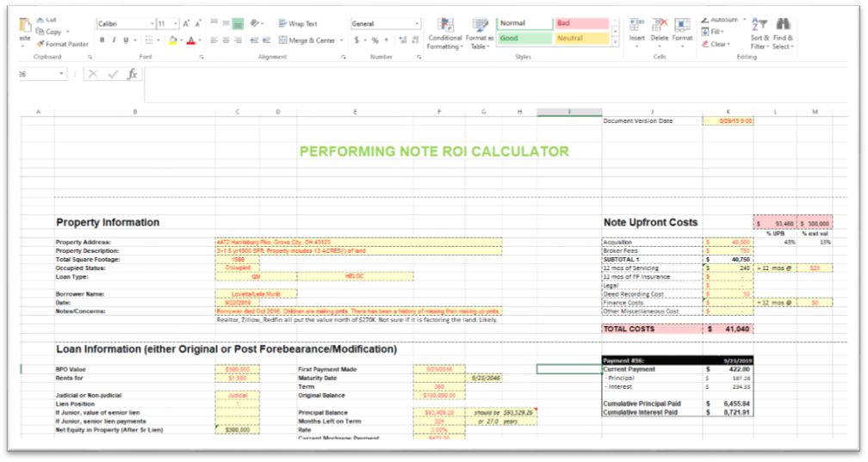Click the Copy button in Clipboard group
The image size is (868, 462).
point(49,32)
